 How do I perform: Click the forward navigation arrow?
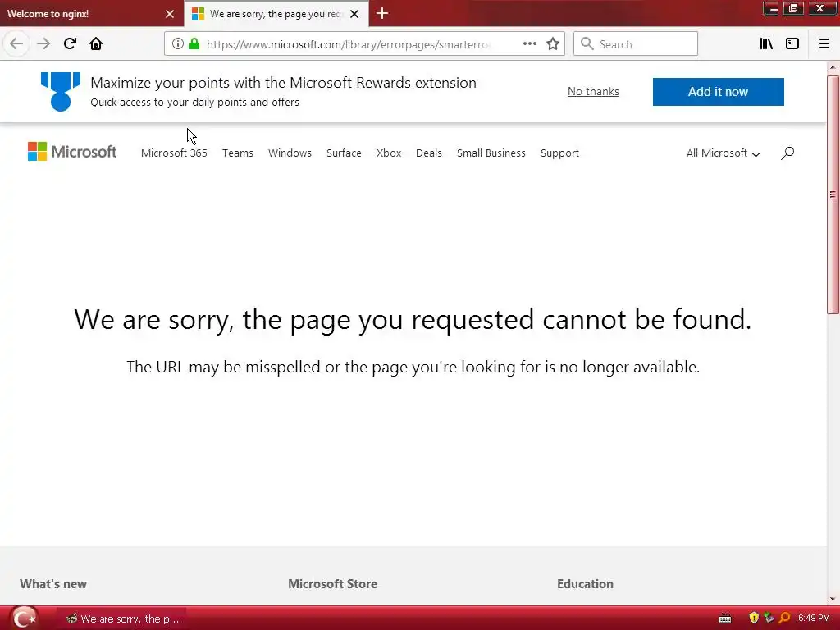[x=43, y=43]
